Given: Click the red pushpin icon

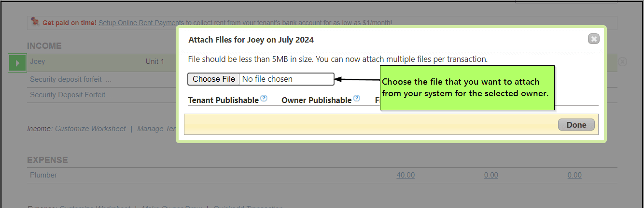Looking at the screenshot, I should tap(35, 22).
